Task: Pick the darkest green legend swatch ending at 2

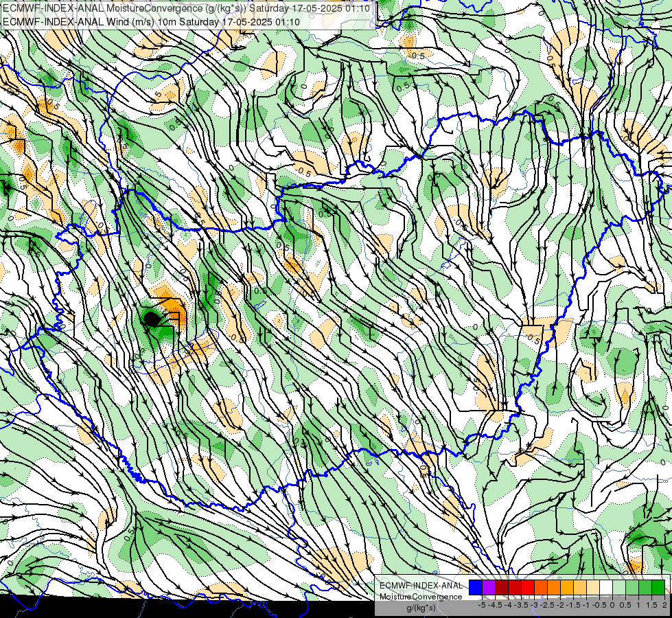Action: (658, 588)
